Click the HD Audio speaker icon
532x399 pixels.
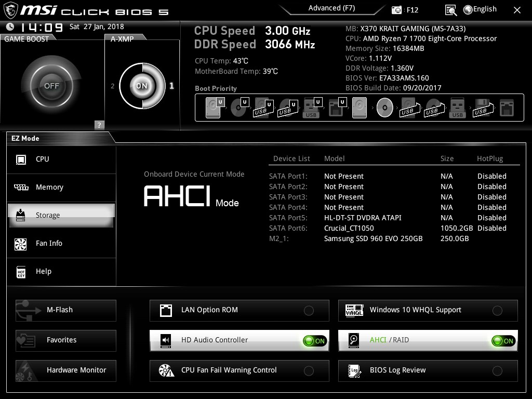(166, 340)
